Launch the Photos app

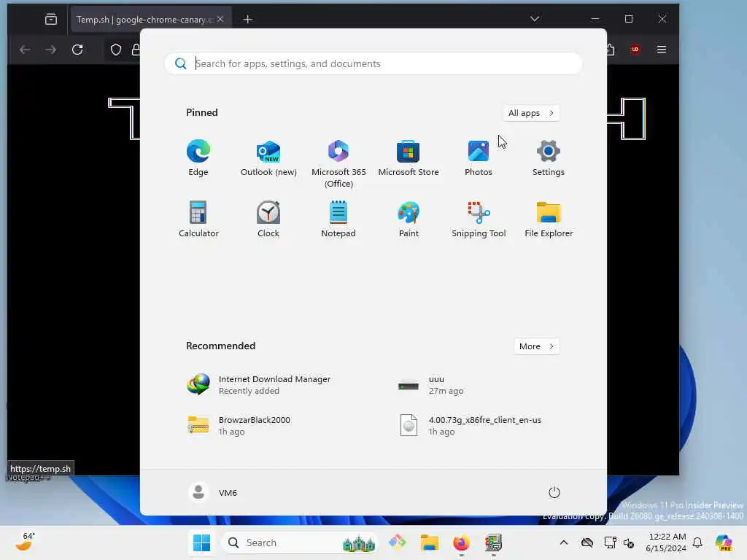pyautogui.click(x=479, y=158)
